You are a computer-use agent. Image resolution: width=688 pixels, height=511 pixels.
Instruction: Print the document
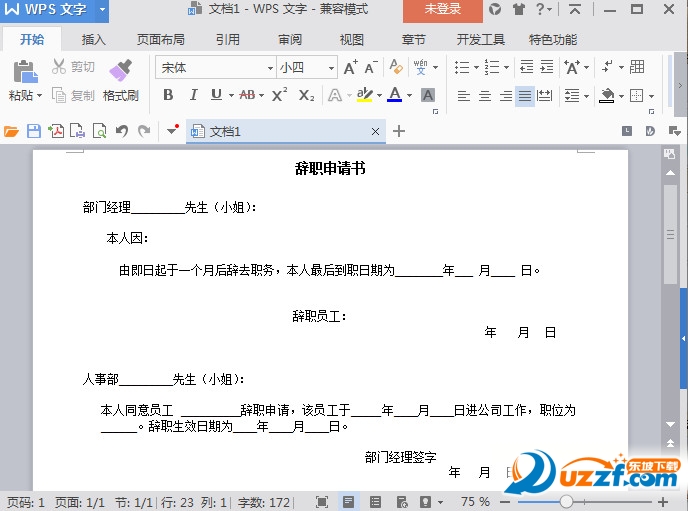coord(78,131)
